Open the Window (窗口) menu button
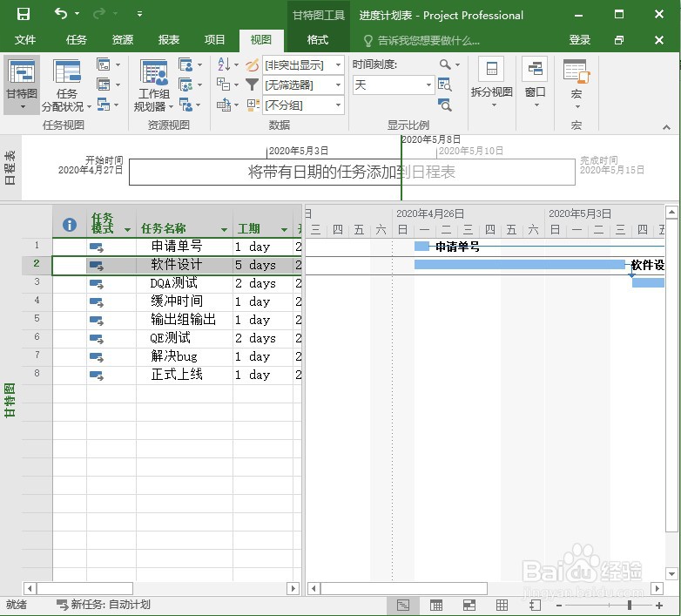The height and width of the screenshot is (616, 681). pos(535,83)
